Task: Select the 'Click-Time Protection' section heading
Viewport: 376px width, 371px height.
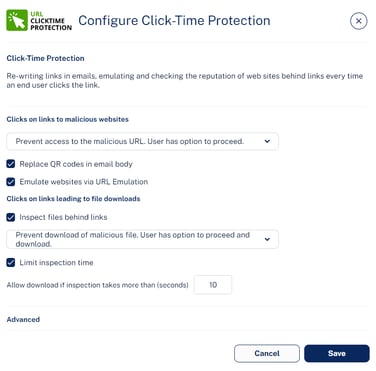Action: (x=45, y=58)
